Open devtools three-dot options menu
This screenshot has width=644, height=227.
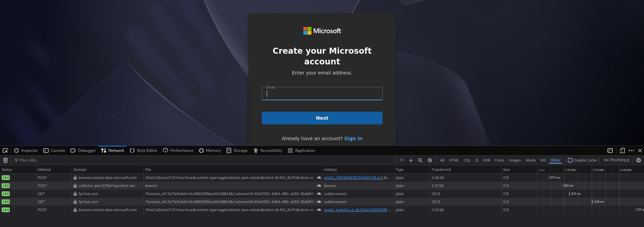click(631, 150)
